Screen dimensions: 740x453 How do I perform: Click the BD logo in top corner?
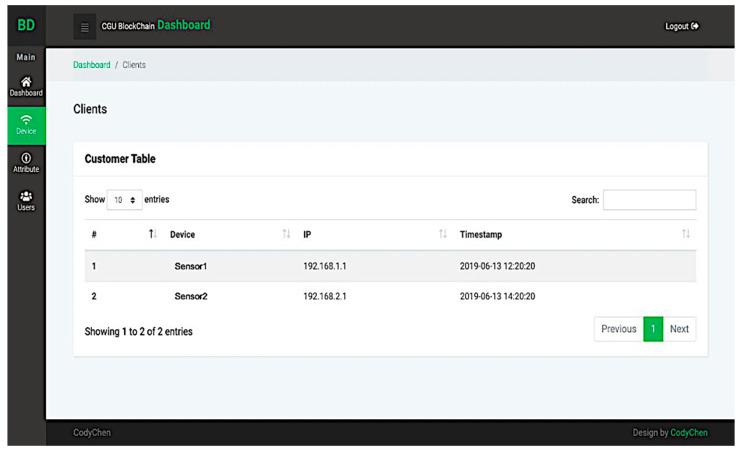(25, 25)
